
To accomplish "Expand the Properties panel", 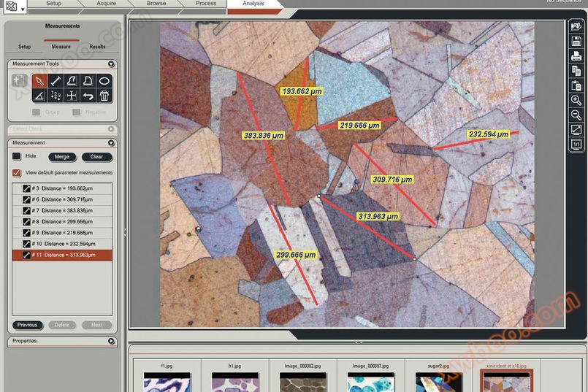I will click(x=111, y=341).
